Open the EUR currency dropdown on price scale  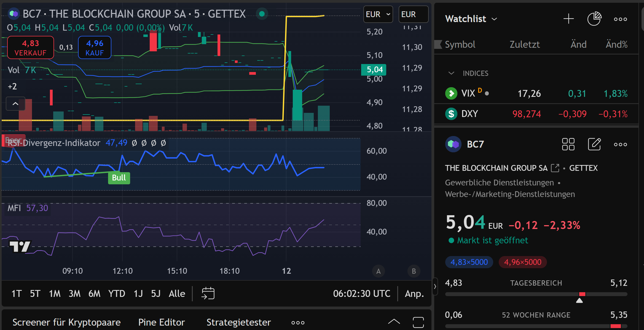coord(378,14)
